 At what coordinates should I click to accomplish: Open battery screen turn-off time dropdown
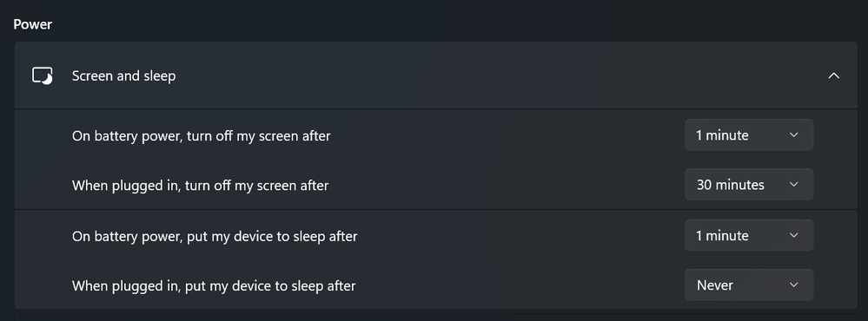[749, 134]
